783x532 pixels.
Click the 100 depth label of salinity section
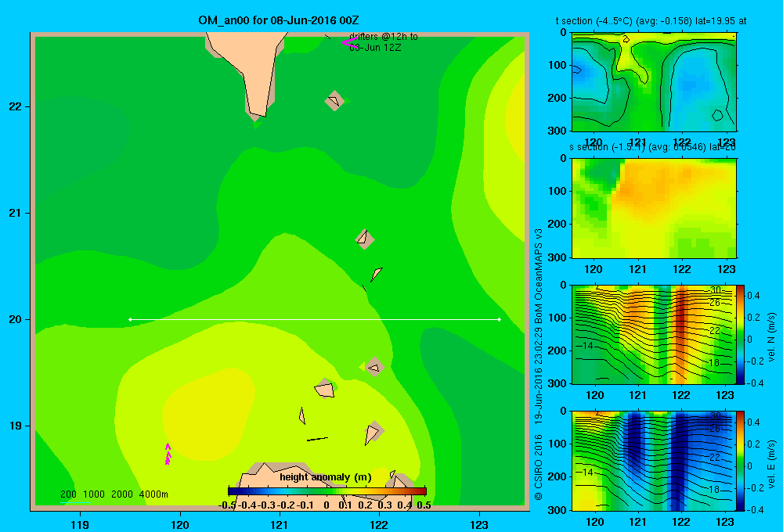tap(557, 191)
